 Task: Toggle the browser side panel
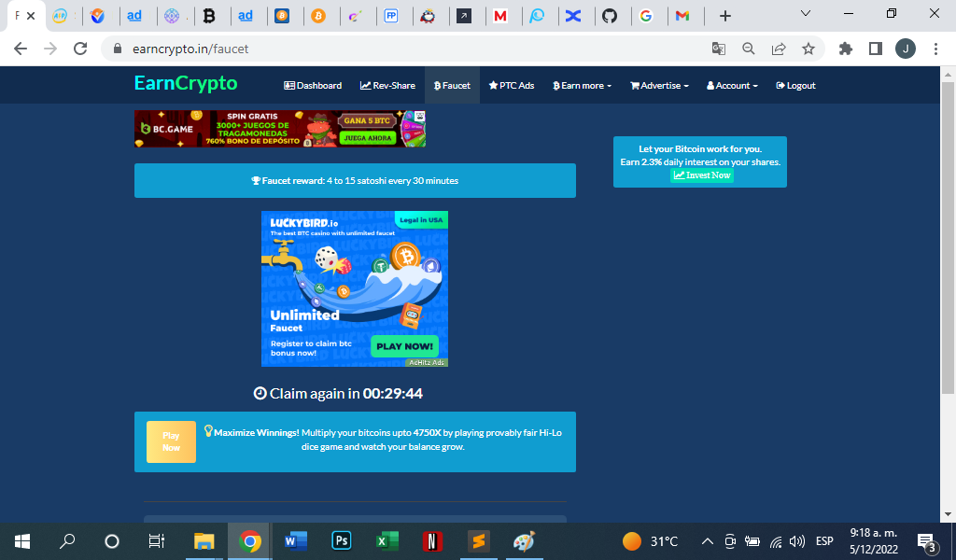pyautogui.click(x=876, y=49)
